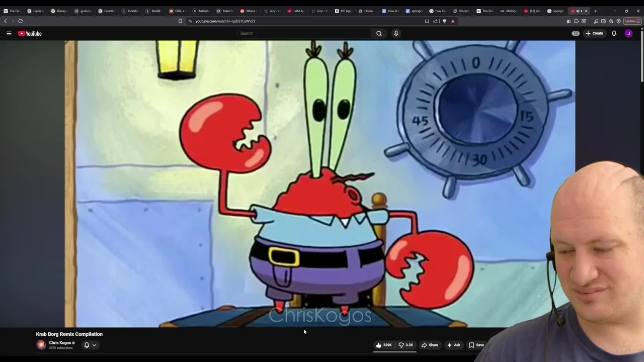Screen dimensions: 644x362
Task: Start voice search with the microphone icon
Action: tap(396, 33)
